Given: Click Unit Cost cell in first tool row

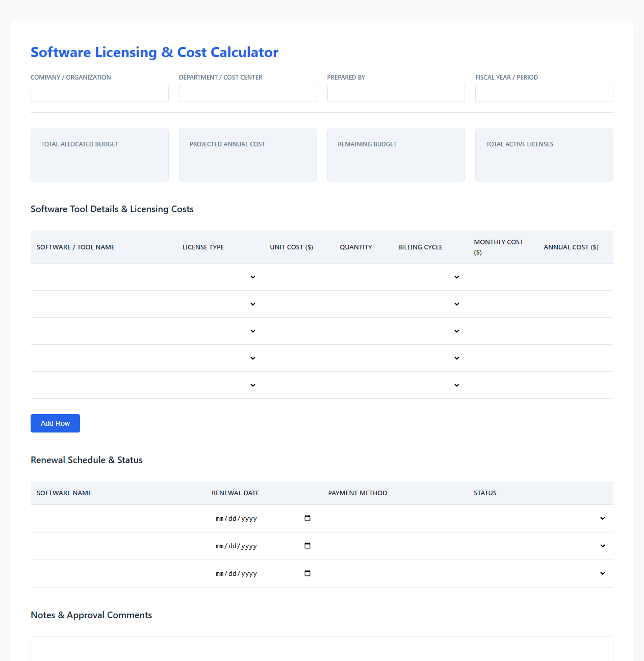Looking at the screenshot, I should (299, 277).
